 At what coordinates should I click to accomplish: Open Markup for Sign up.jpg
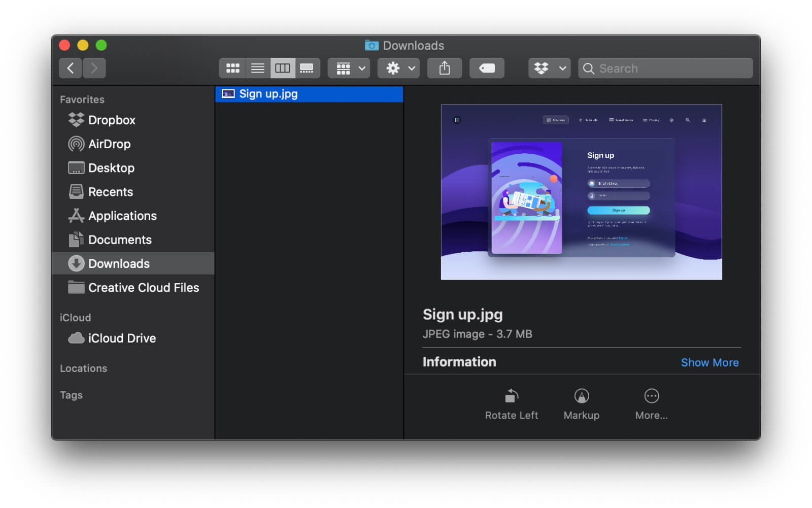coord(581,402)
